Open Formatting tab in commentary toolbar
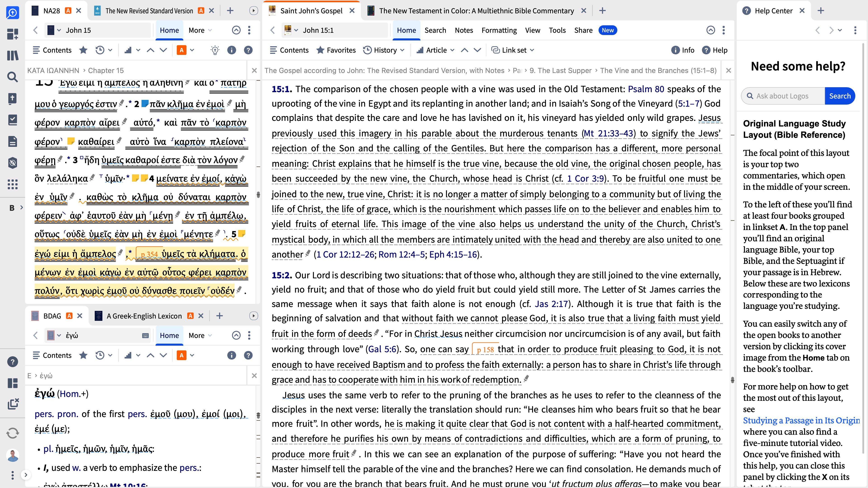Image resolution: width=868 pixels, height=488 pixels. tap(499, 30)
